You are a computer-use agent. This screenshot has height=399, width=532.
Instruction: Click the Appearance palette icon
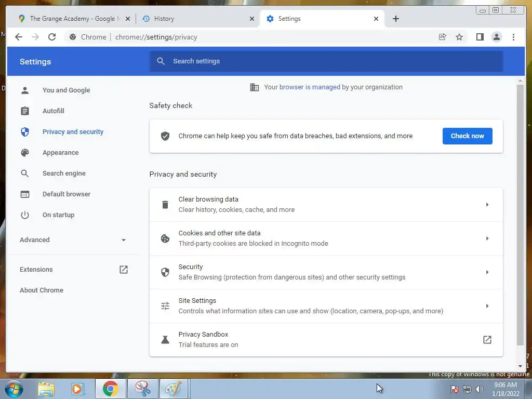pos(25,153)
